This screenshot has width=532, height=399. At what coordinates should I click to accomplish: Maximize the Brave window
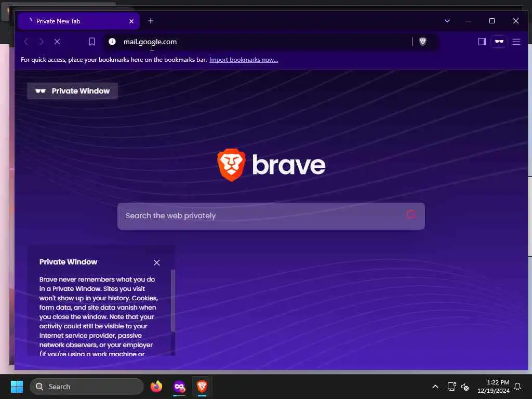click(x=491, y=21)
